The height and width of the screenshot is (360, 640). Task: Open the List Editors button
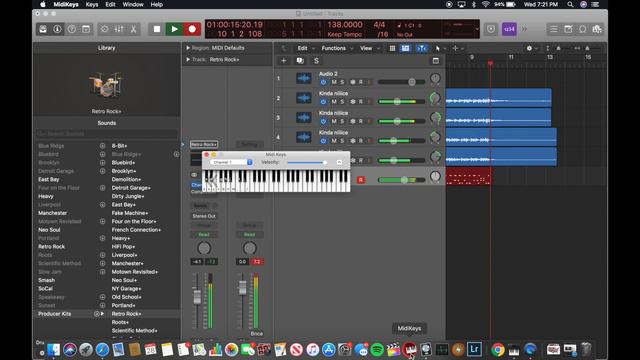tap(553, 29)
